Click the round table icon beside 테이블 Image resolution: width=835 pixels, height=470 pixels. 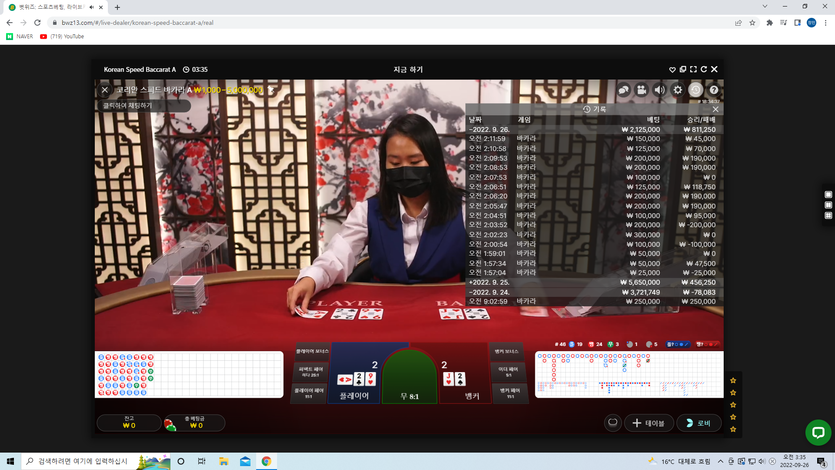tap(612, 423)
